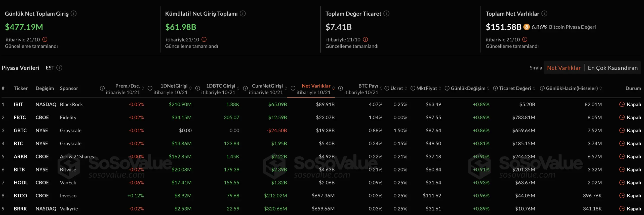Toggle sort arrows on Net Varlıklar column
The width and height of the screenshot is (644, 215).
[334, 88]
